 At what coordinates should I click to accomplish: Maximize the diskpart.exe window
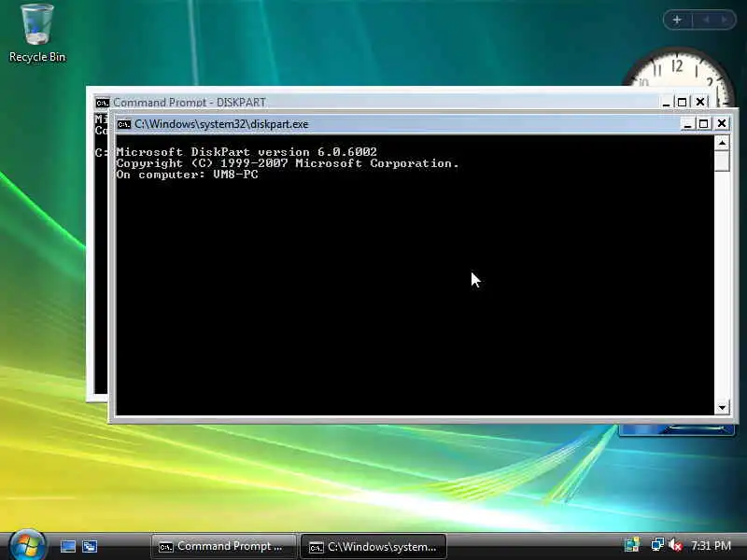click(703, 124)
